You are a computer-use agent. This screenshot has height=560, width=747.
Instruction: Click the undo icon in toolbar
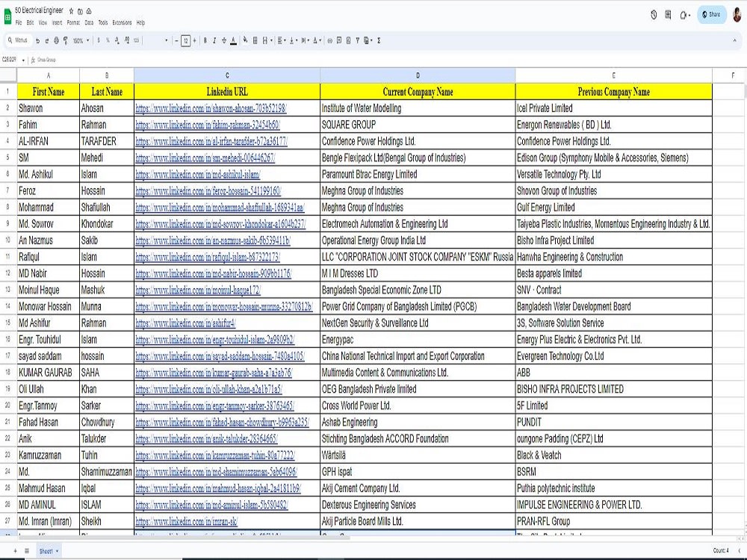pos(37,41)
